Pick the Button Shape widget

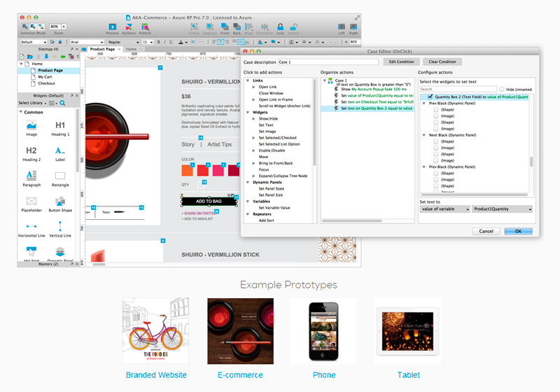60,202
